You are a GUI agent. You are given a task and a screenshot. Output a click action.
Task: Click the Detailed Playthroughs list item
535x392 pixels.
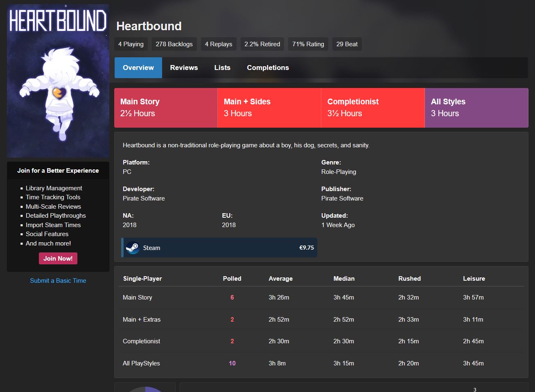click(x=56, y=216)
